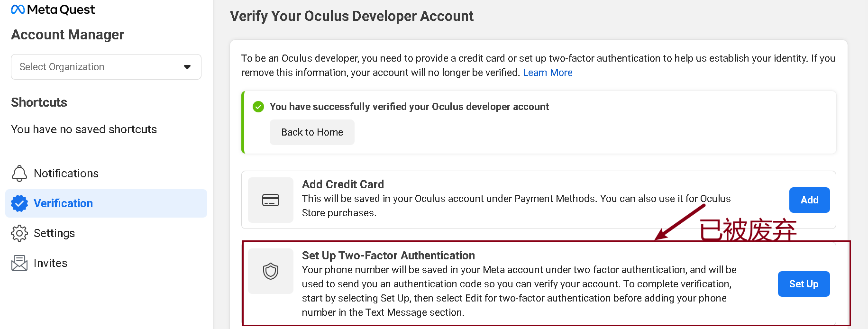Click the Set Up Two-Factor Authentication heading

[x=388, y=256]
